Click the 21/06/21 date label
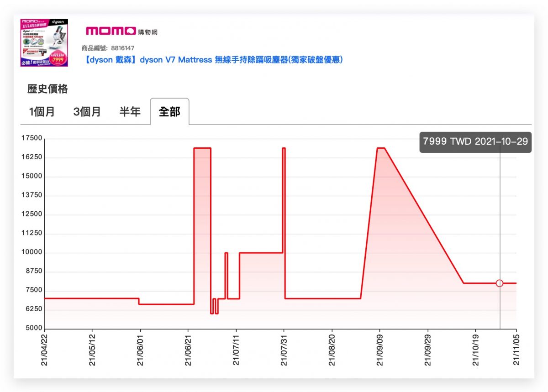This screenshot has width=548, height=392. pyautogui.click(x=188, y=350)
